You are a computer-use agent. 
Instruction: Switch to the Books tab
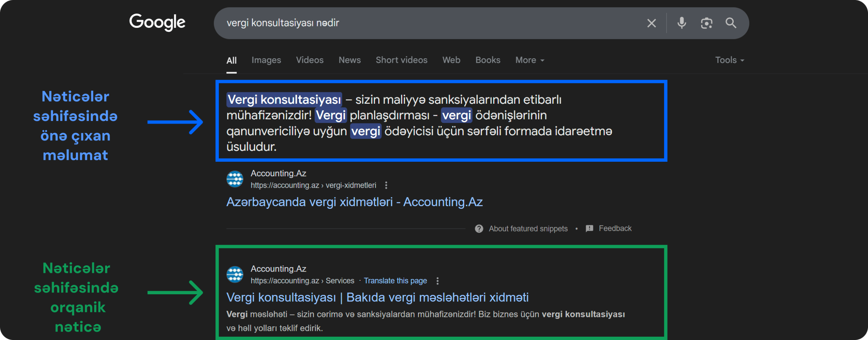(488, 60)
